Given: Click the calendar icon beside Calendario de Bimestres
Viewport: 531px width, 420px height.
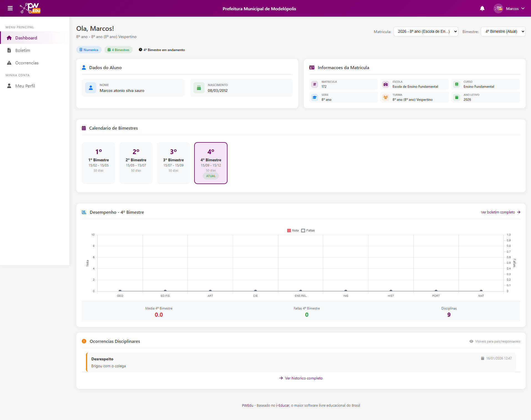Looking at the screenshot, I should click(84, 128).
